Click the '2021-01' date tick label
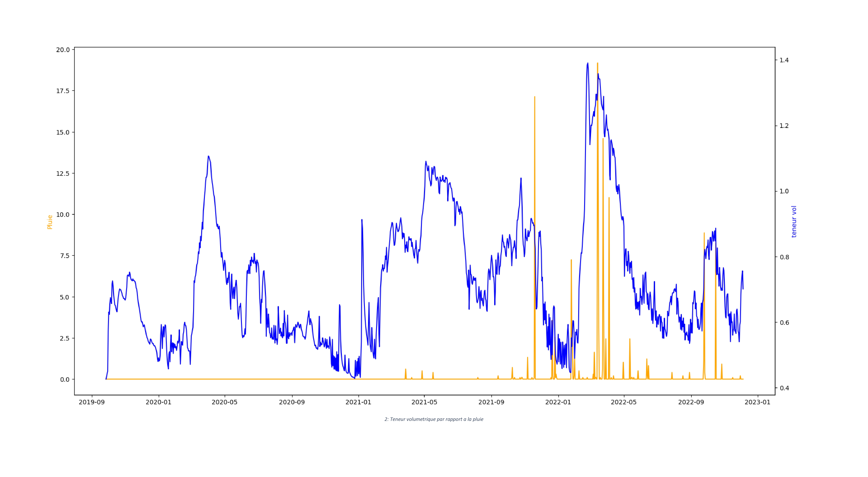 [x=358, y=402]
